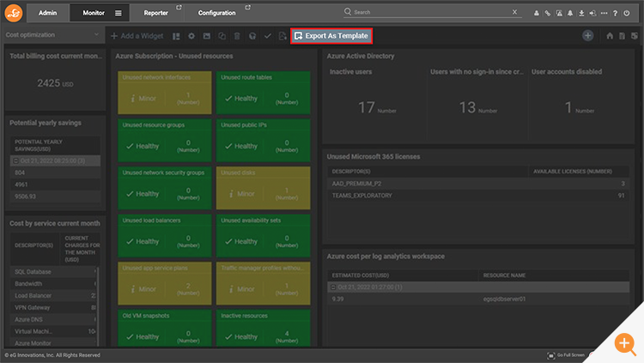
Task: Select the TEAMS_EXPLORATORY license row
Action: [478, 196]
